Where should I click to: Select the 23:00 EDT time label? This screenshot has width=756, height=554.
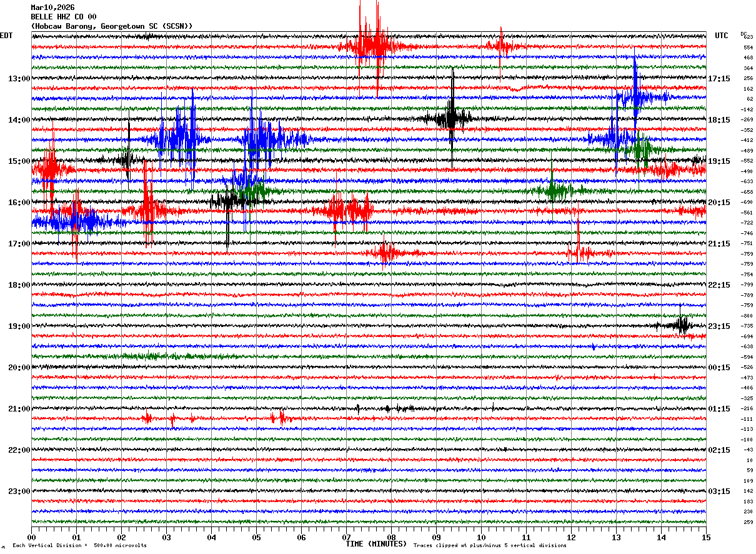click(19, 491)
